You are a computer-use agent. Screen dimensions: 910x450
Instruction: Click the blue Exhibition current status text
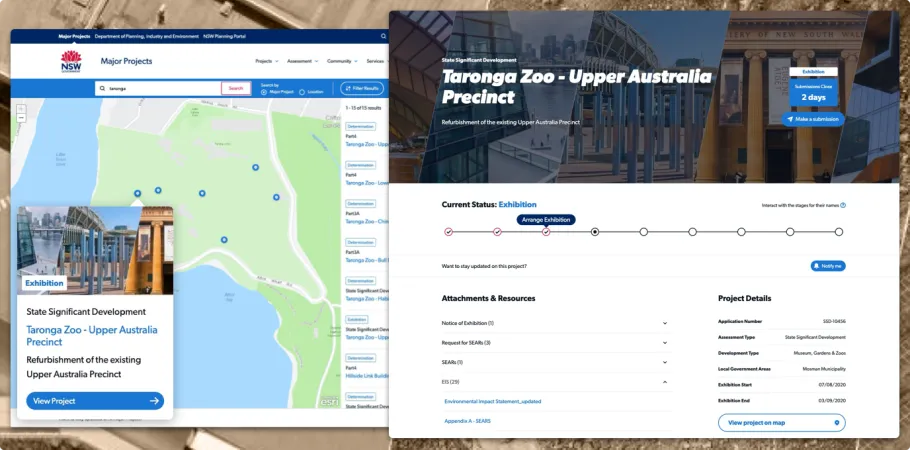point(518,204)
